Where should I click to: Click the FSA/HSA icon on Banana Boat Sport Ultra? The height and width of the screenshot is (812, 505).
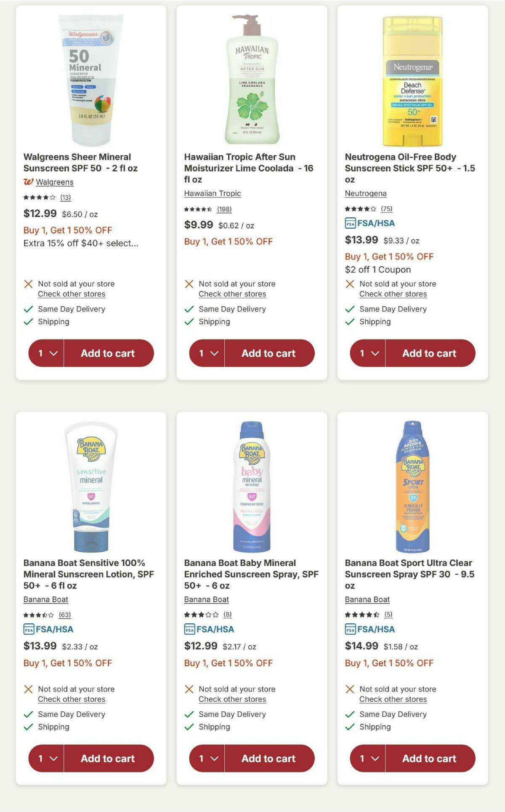coord(350,629)
